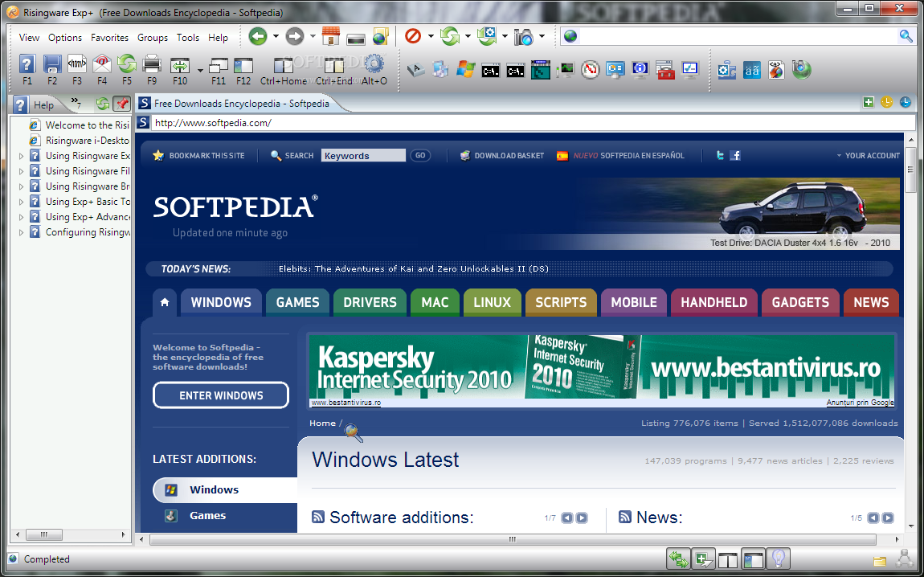Open the YOUR ACCOUNT dropdown on Softpedia
This screenshot has width=924, height=577.
(x=868, y=156)
